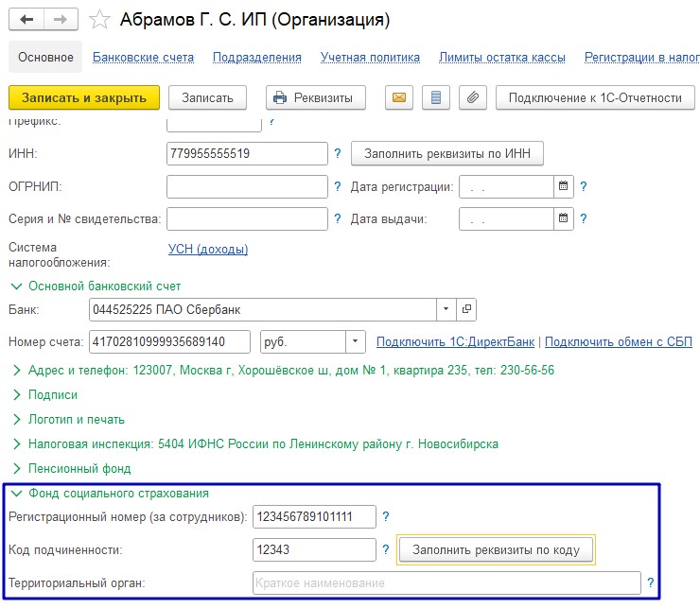Click the open-form icon beside Банк field
This screenshot has height=608, width=700.
pyautogui.click(x=466, y=309)
